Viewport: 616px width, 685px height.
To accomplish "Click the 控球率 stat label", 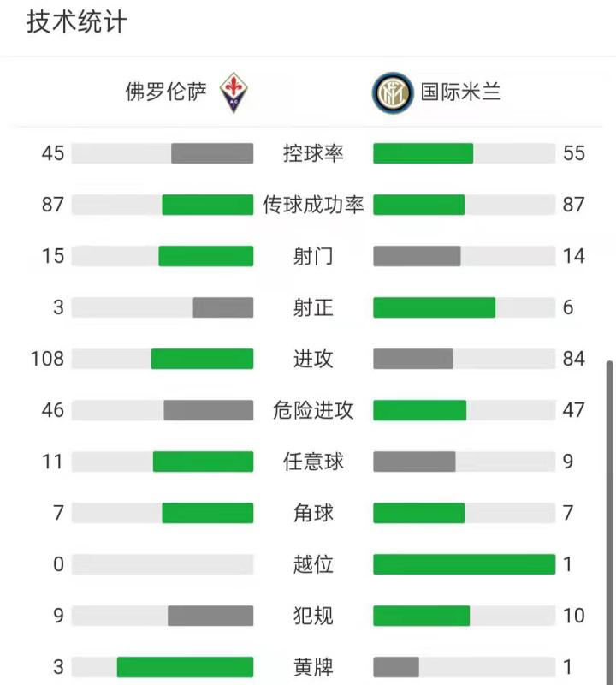I will coord(313,153).
